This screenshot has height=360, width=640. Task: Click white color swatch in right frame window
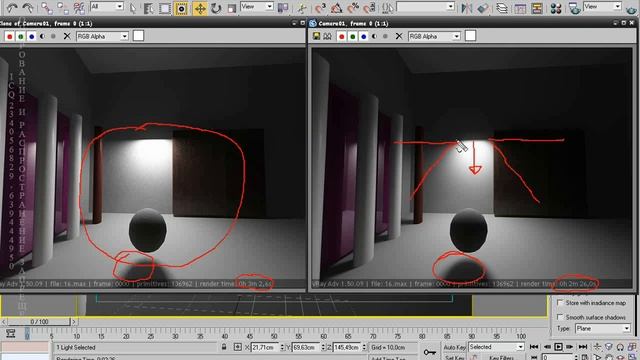470,36
